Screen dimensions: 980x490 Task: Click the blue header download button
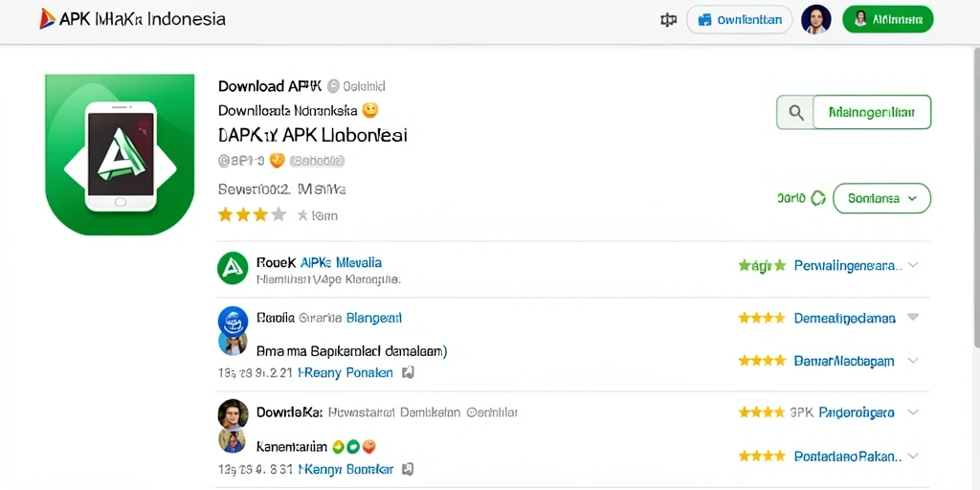pyautogui.click(x=740, y=19)
